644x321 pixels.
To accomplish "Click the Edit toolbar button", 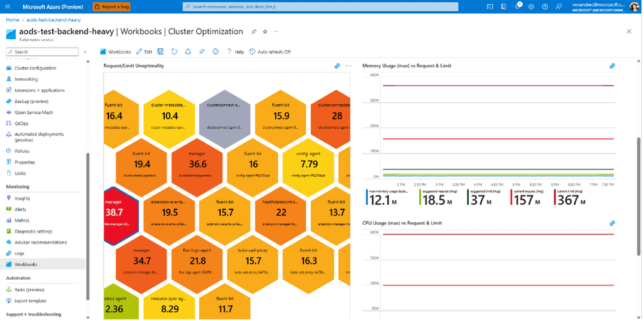I will pos(144,52).
